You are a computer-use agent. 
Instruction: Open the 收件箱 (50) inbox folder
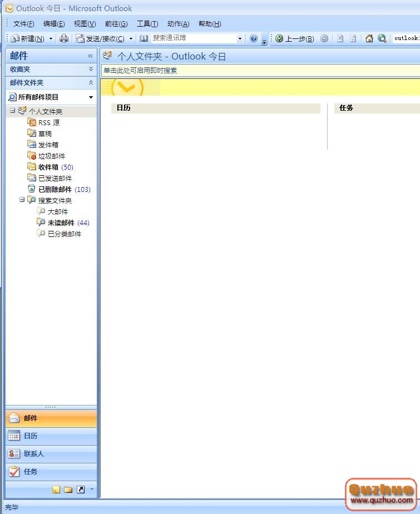pyautogui.click(x=56, y=167)
